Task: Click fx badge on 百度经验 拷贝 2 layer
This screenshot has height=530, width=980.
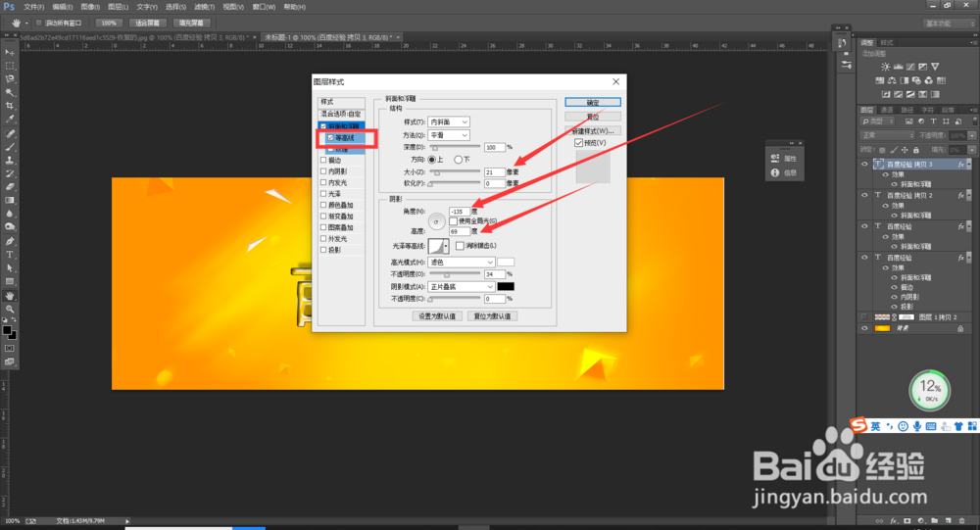Action: 960,196
